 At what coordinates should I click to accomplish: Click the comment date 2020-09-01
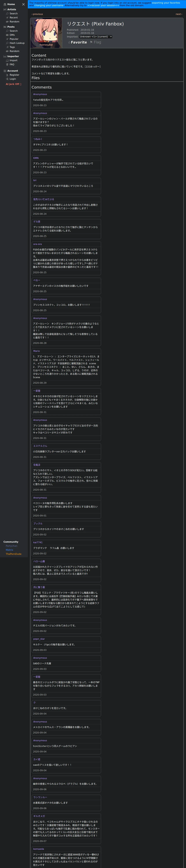click(40, 516)
